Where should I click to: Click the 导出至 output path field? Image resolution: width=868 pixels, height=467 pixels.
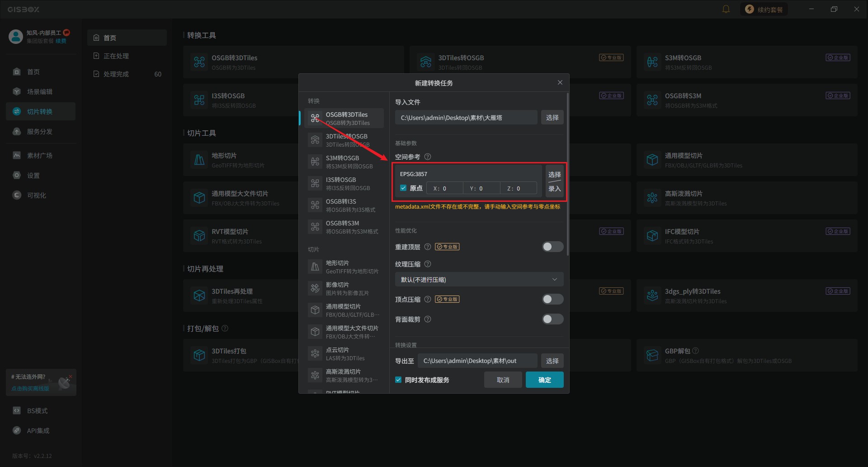(x=477, y=361)
